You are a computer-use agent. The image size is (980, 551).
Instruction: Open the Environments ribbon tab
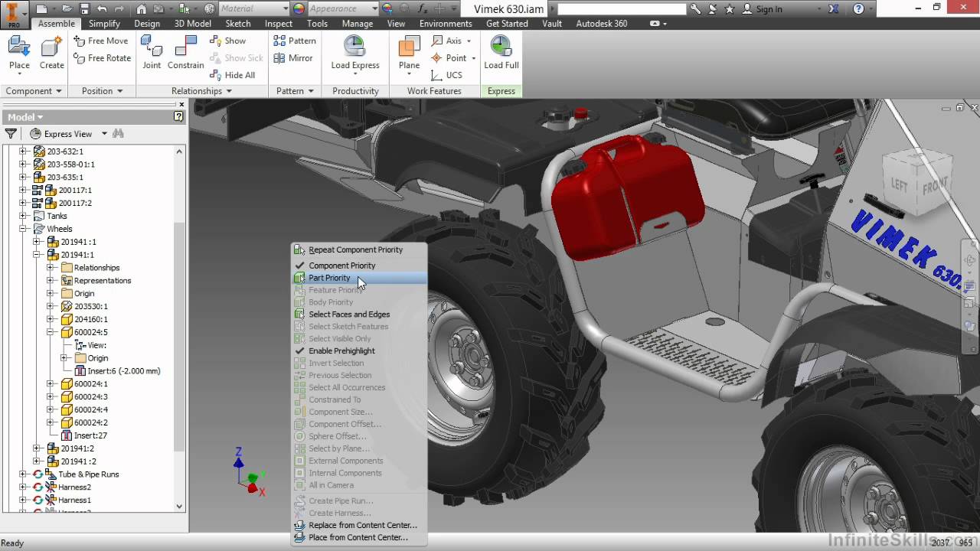[446, 24]
